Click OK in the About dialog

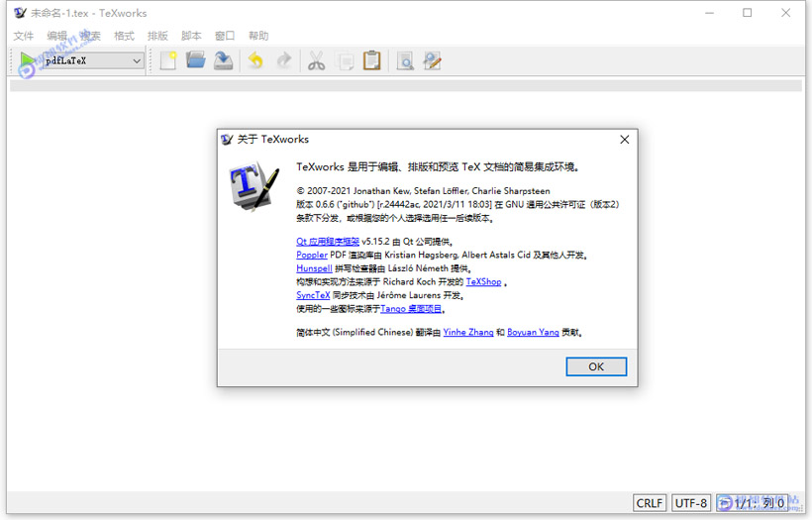click(x=596, y=366)
